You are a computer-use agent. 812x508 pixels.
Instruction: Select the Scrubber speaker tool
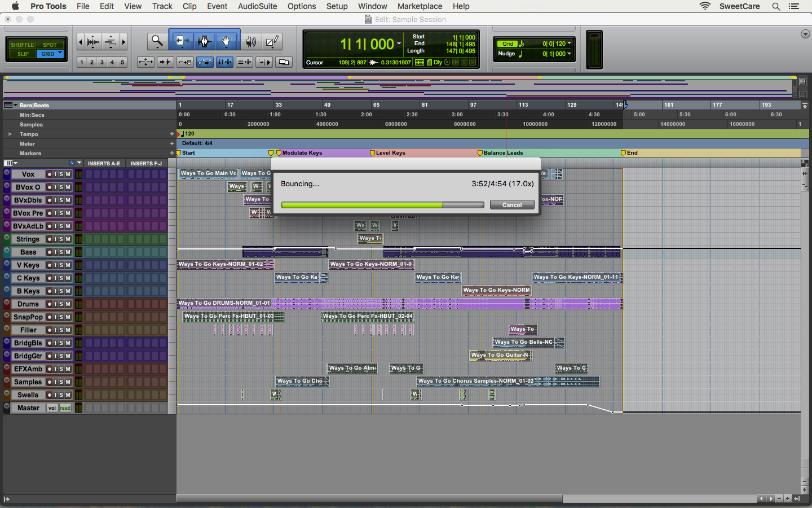(251, 41)
